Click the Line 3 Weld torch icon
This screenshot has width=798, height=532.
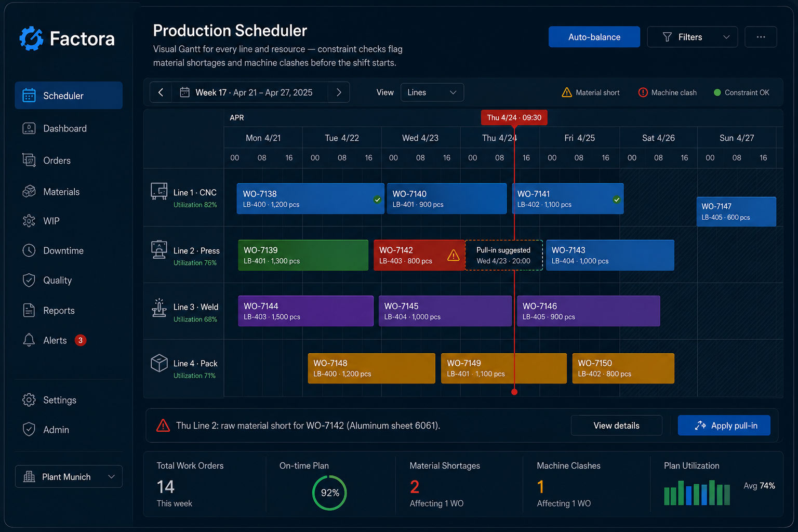tap(159, 308)
